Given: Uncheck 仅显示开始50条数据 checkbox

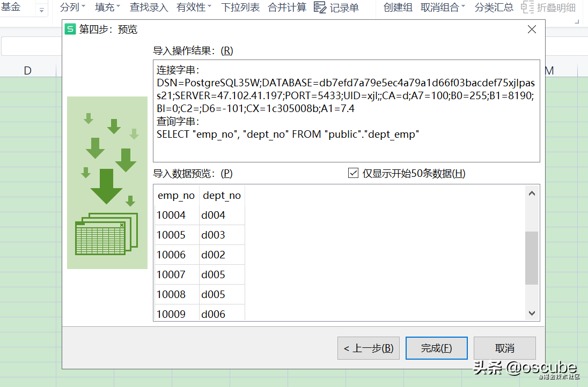Looking at the screenshot, I should 353,173.
